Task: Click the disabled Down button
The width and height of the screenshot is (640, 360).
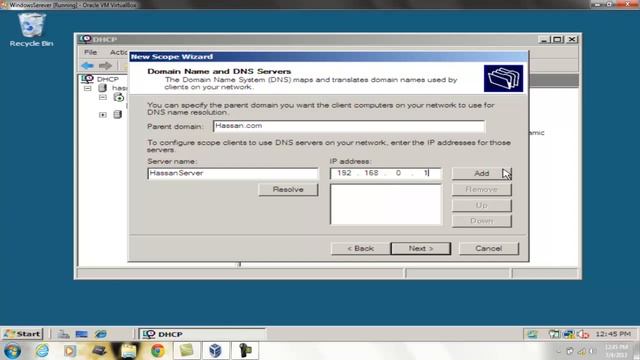Action: point(481,221)
